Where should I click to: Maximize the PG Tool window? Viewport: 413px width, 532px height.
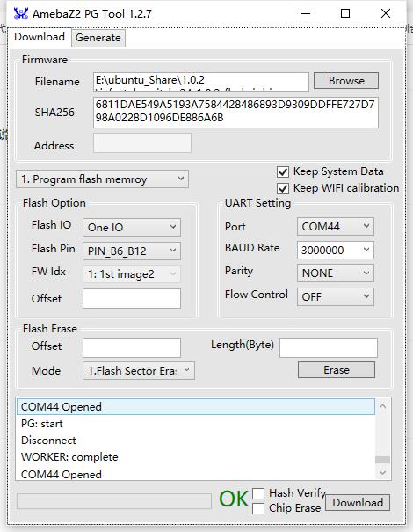point(345,13)
